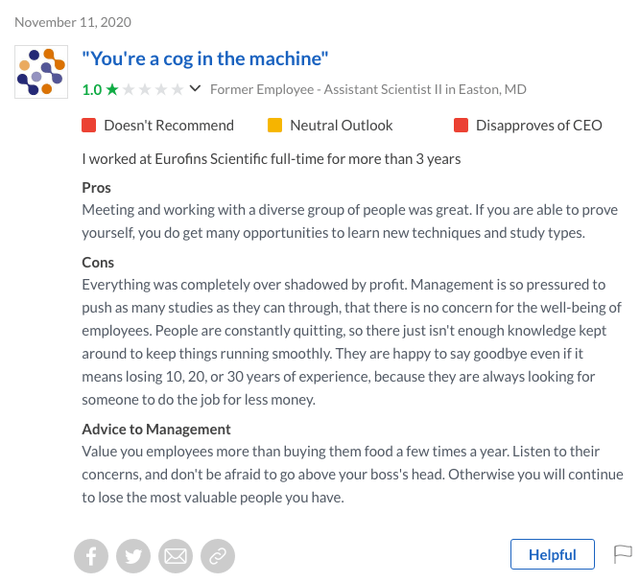Click the 1.0 rating number
Image resolution: width=640 pixels, height=582 pixels.
pos(91,90)
